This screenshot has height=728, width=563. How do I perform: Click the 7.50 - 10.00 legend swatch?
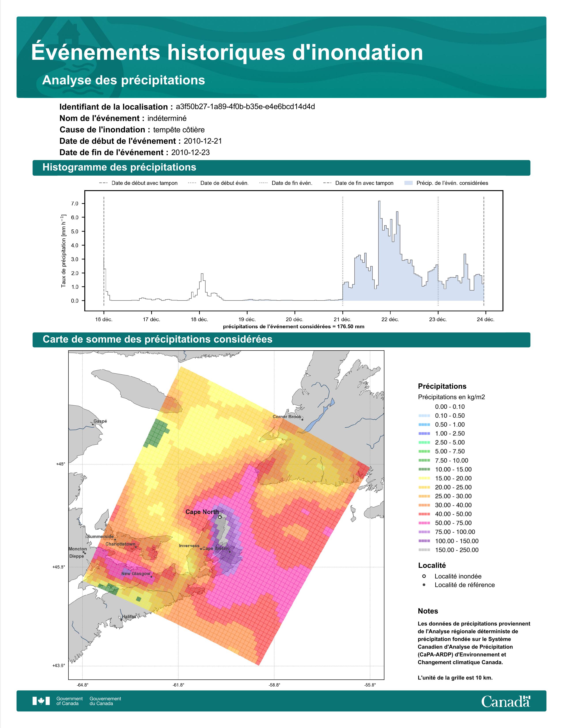pos(424,460)
